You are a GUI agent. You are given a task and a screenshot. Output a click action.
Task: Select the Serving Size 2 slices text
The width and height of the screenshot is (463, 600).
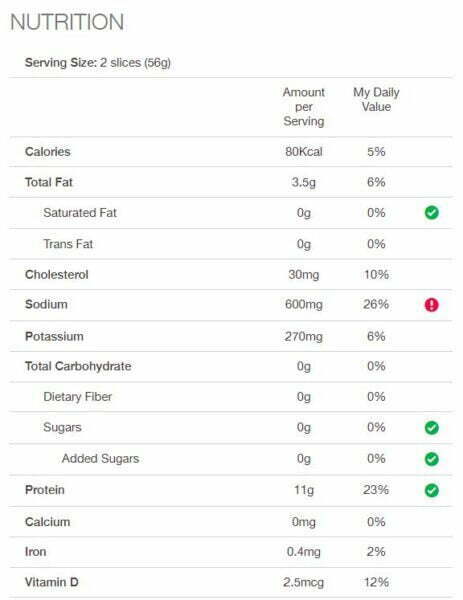click(98, 63)
